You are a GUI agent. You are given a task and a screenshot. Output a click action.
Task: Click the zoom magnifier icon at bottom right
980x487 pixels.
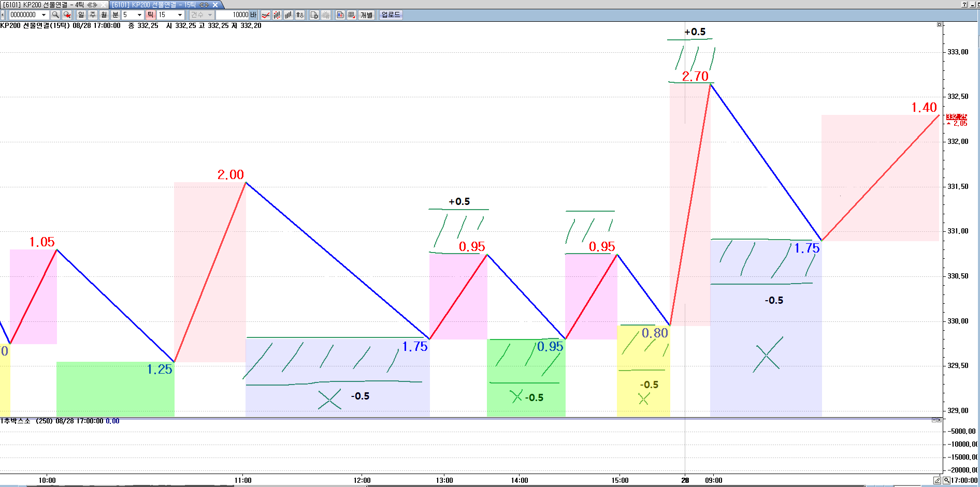tap(946, 480)
